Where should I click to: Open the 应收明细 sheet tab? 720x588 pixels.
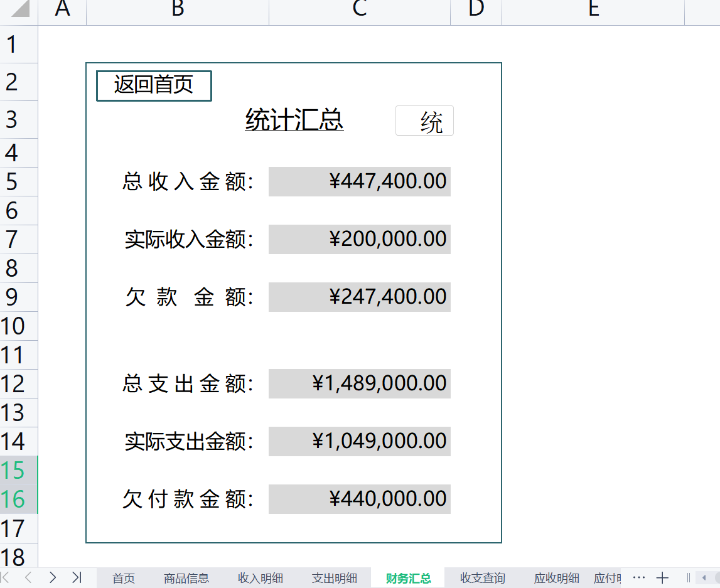(x=556, y=578)
